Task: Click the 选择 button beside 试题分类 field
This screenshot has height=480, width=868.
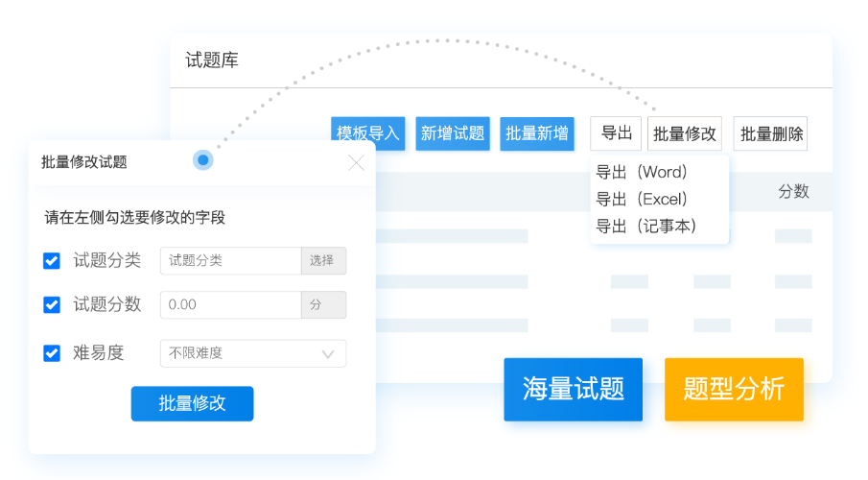Action: tap(323, 261)
